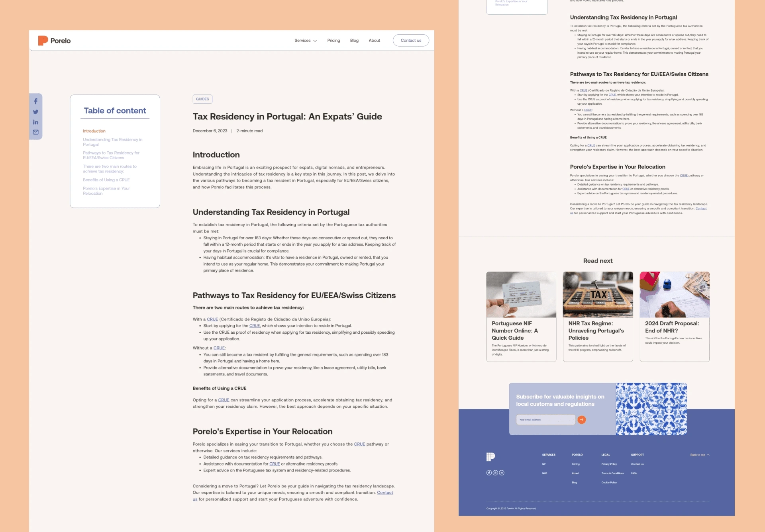Share article on Facebook from the sidebar
Viewport: 765px width, 532px height.
pyautogui.click(x=35, y=102)
